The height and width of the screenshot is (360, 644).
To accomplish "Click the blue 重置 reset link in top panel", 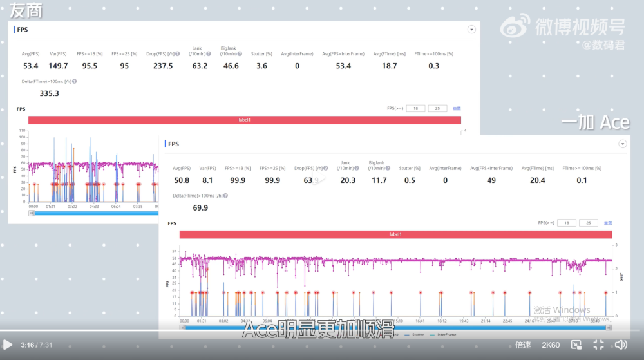I will point(457,108).
